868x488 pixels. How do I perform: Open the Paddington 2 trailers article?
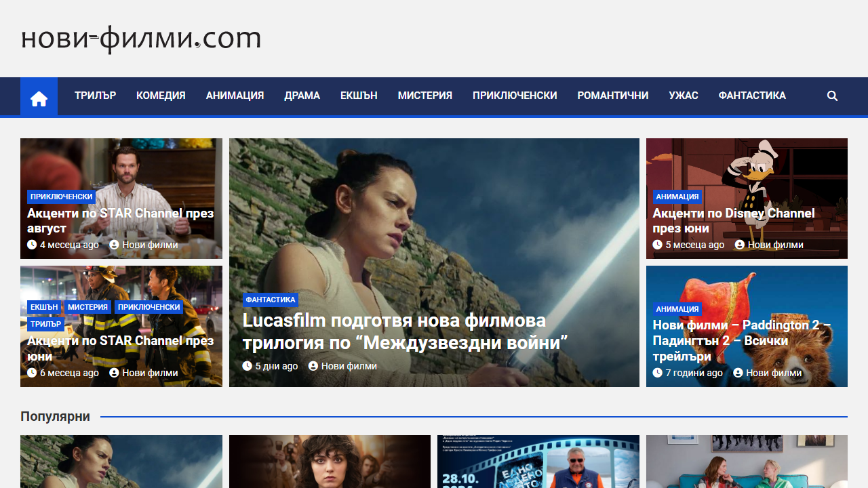click(742, 340)
